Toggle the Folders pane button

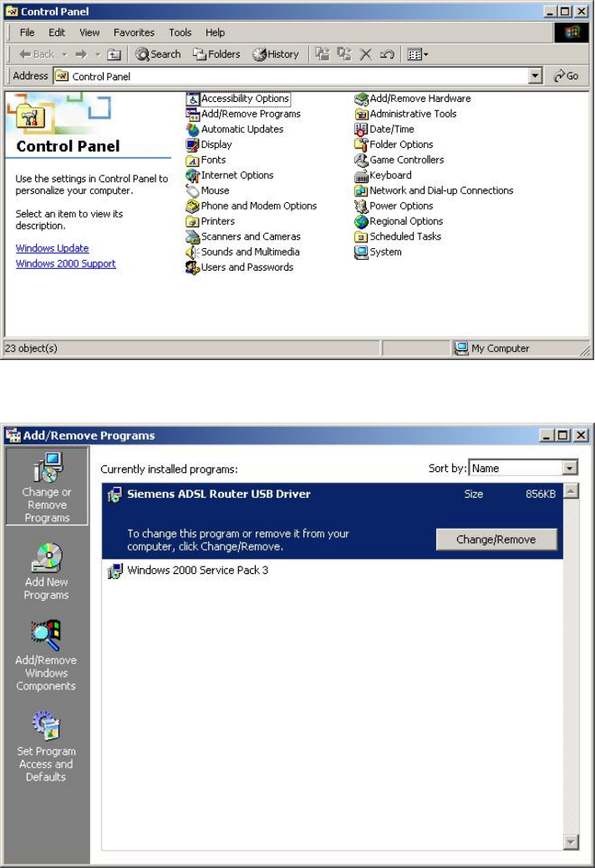point(216,54)
